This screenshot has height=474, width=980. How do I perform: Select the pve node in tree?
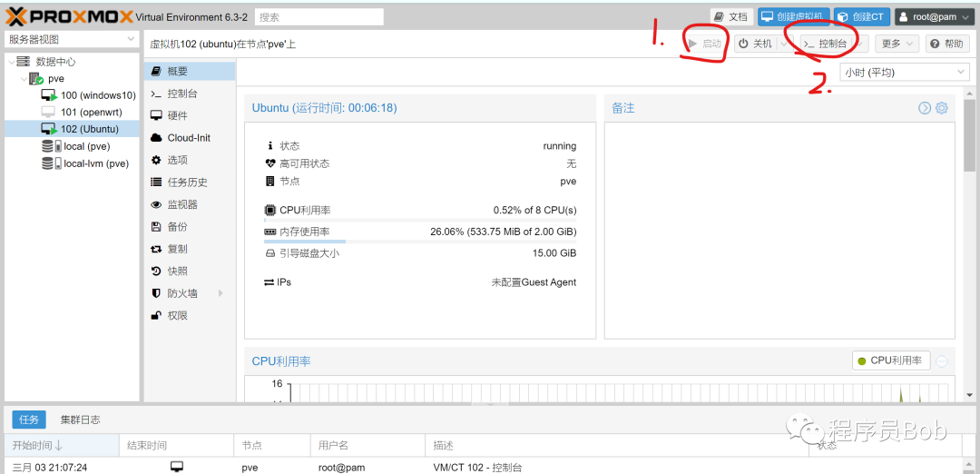click(56, 79)
